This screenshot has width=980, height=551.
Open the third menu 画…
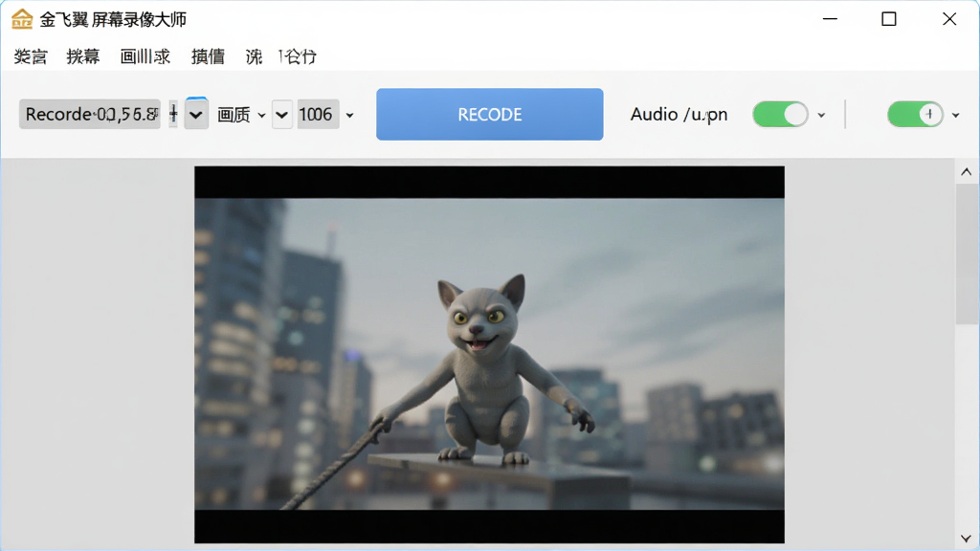pyautogui.click(x=145, y=56)
